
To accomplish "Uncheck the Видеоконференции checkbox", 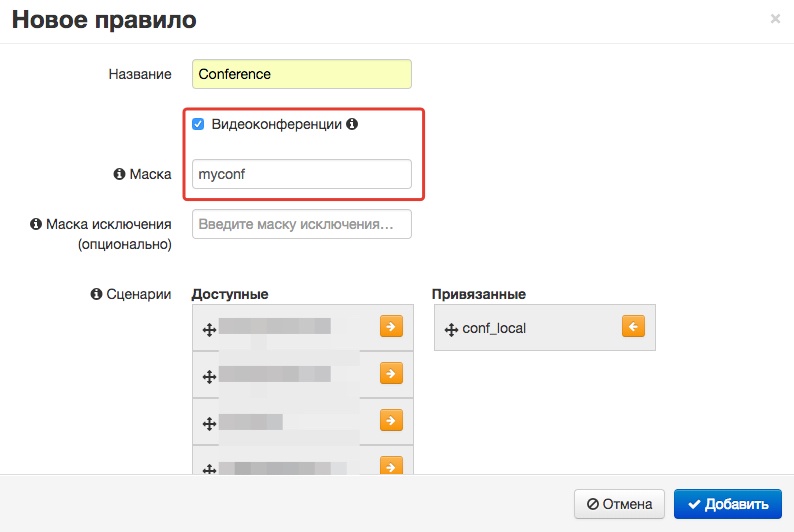I will click(x=198, y=125).
